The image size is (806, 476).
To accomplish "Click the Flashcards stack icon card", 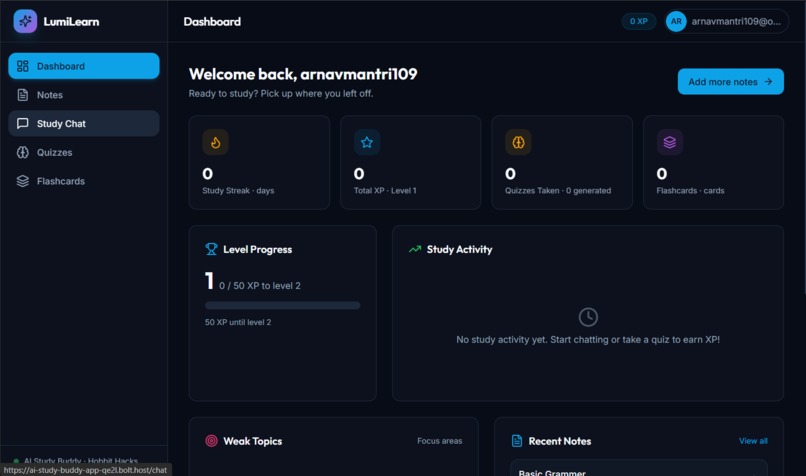I will [669, 142].
